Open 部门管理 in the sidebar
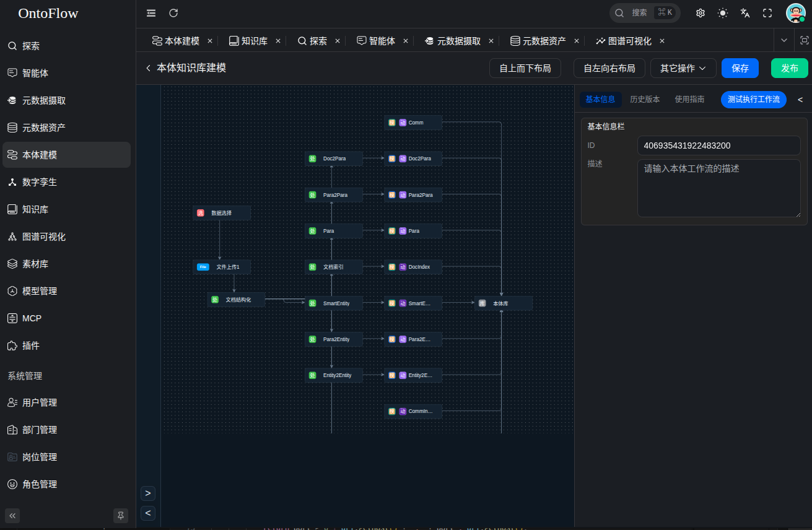The width and height of the screenshot is (812, 530). [x=66, y=430]
